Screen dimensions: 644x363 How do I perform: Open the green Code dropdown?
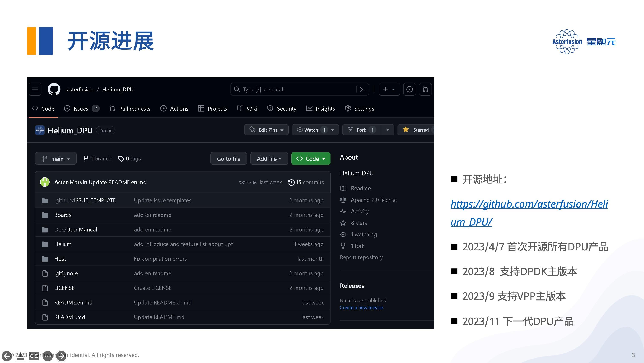[310, 158]
